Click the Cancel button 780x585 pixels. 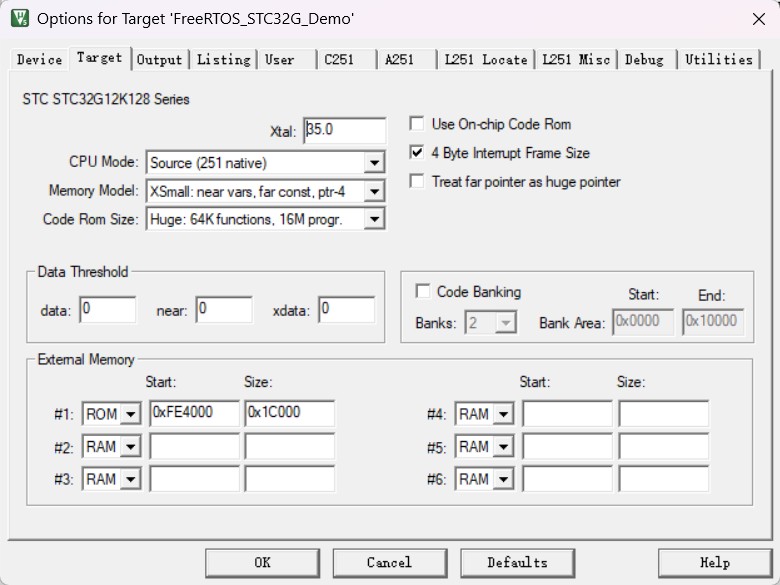[x=390, y=563]
